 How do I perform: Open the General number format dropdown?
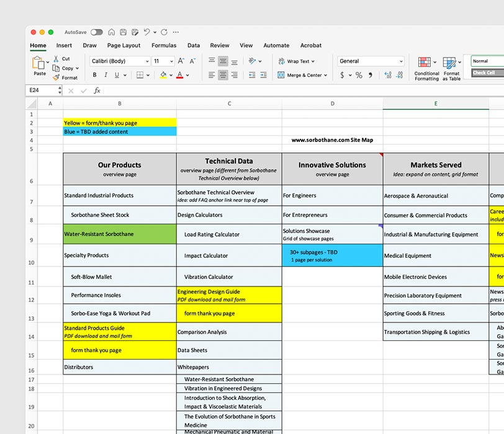click(x=371, y=61)
